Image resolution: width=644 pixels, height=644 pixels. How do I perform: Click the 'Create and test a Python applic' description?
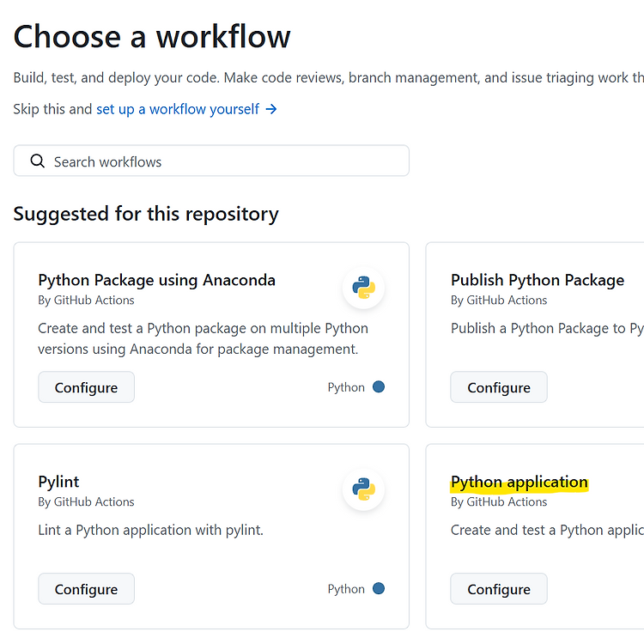pos(547,531)
